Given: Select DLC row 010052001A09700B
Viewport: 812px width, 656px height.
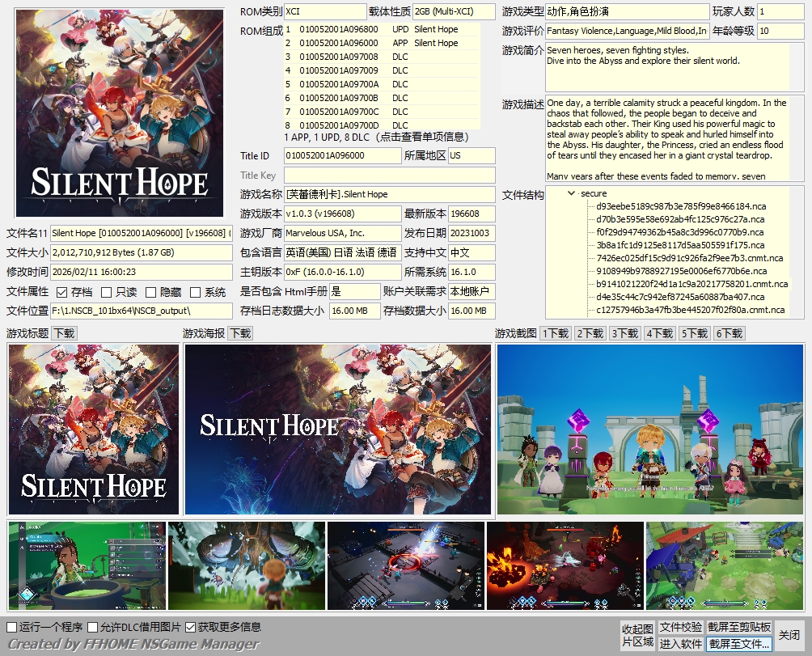Looking at the screenshot, I should tap(382, 98).
